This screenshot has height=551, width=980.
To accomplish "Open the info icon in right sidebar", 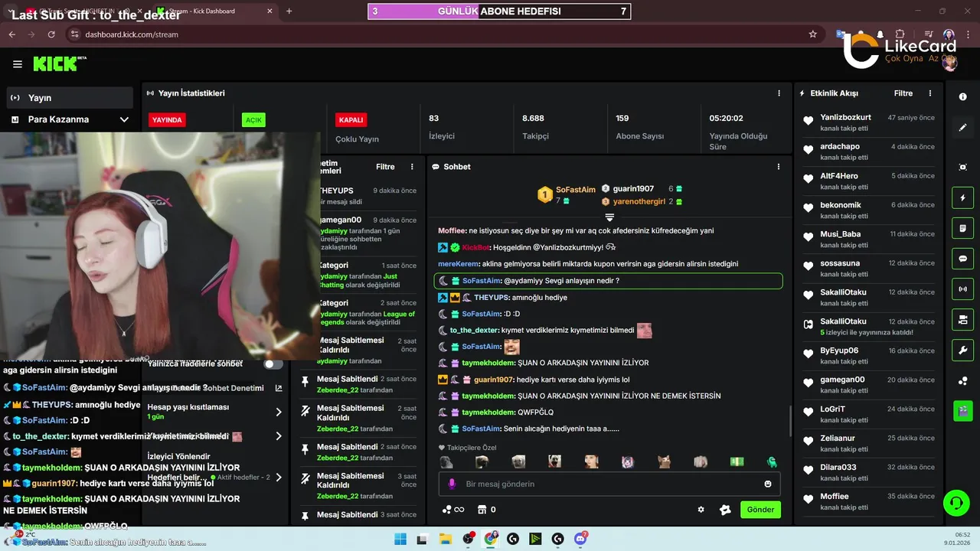I will click(x=963, y=97).
